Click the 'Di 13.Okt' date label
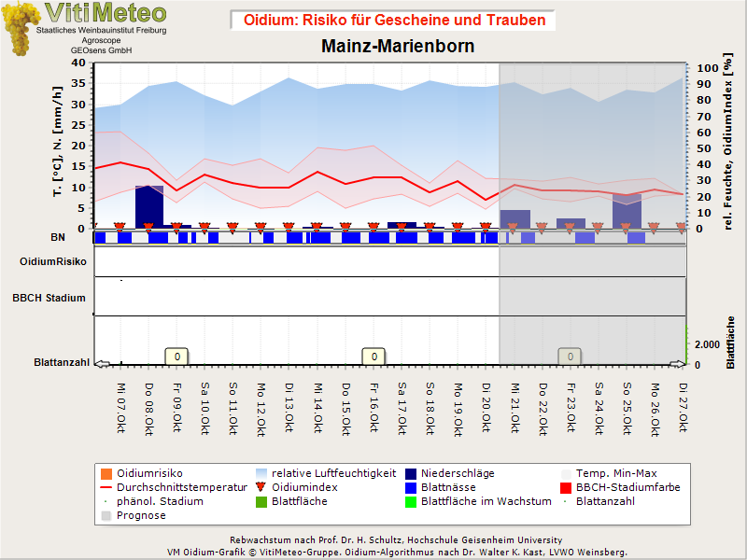747x560 pixels. coord(289,407)
